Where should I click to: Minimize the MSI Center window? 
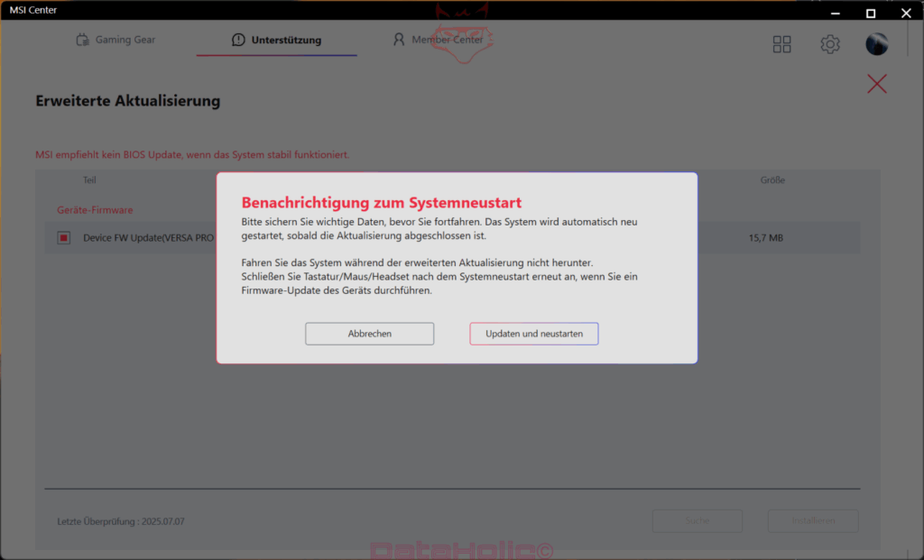coord(835,13)
